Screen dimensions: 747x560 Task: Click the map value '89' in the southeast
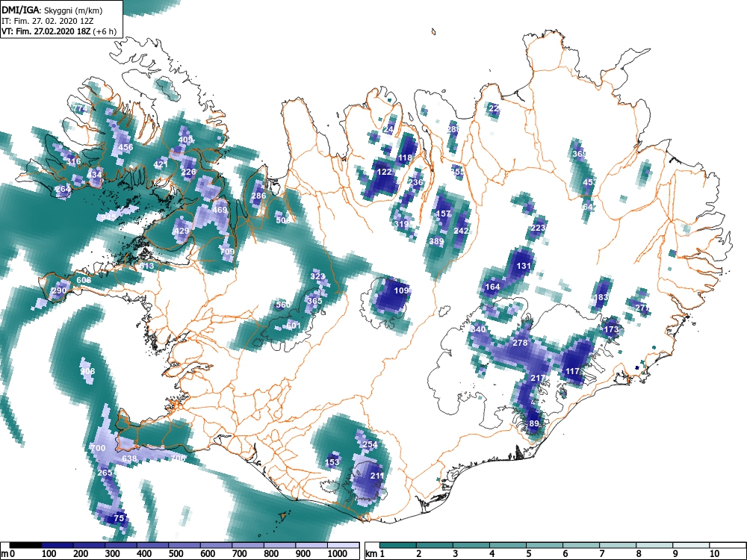coord(534,423)
